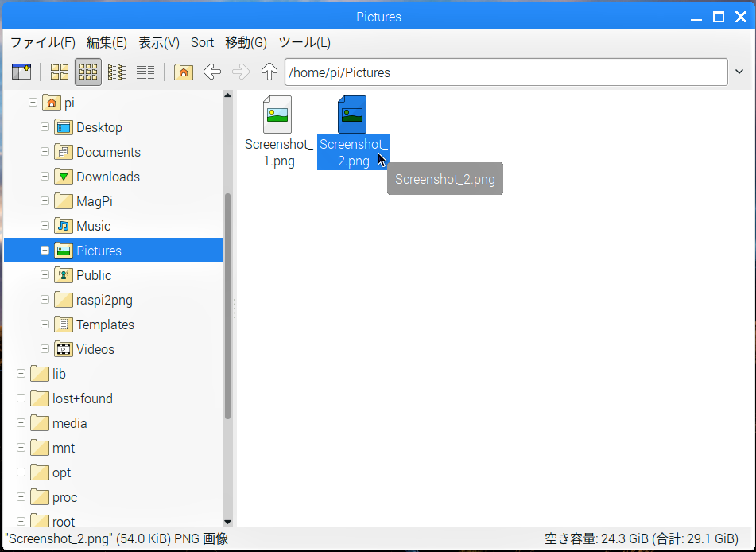Go up to the parent folder
Image resolution: width=756 pixels, height=552 pixels.
269,72
